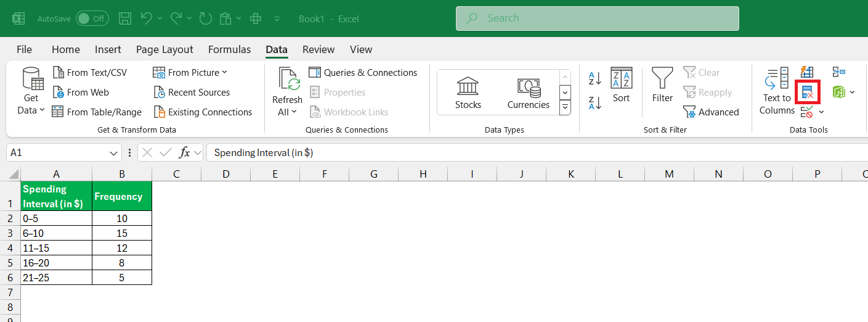Open Recent Sources
This screenshot has height=322, width=868.
[x=192, y=93]
